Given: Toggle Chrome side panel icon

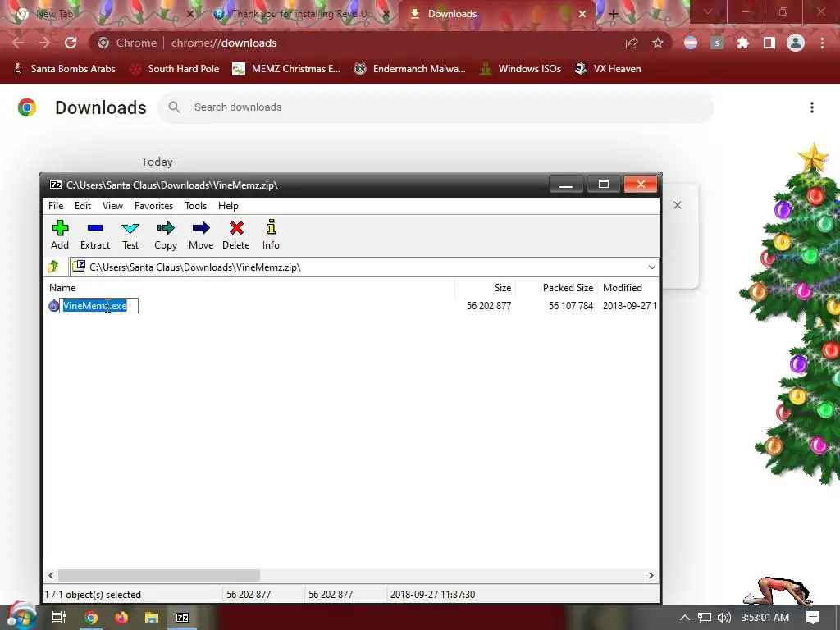Looking at the screenshot, I should (769, 43).
